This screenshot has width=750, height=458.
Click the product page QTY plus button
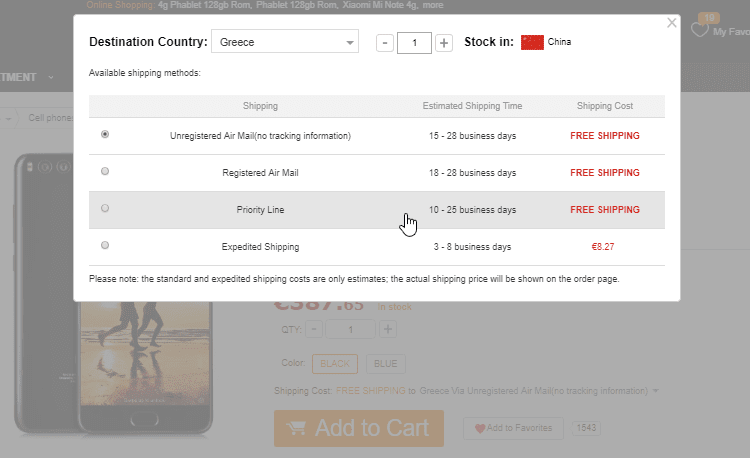click(x=388, y=330)
